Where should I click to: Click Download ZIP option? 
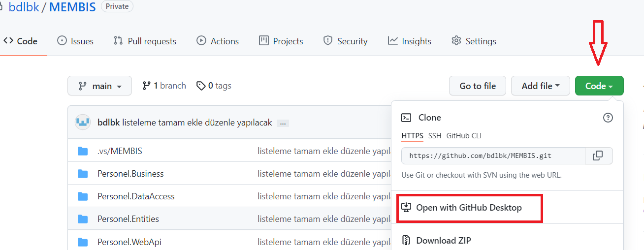tap(444, 241)
